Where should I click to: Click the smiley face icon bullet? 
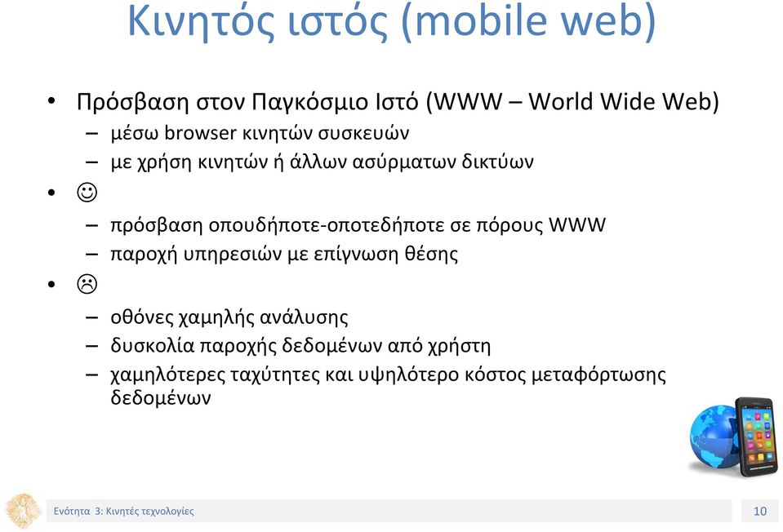87,193
